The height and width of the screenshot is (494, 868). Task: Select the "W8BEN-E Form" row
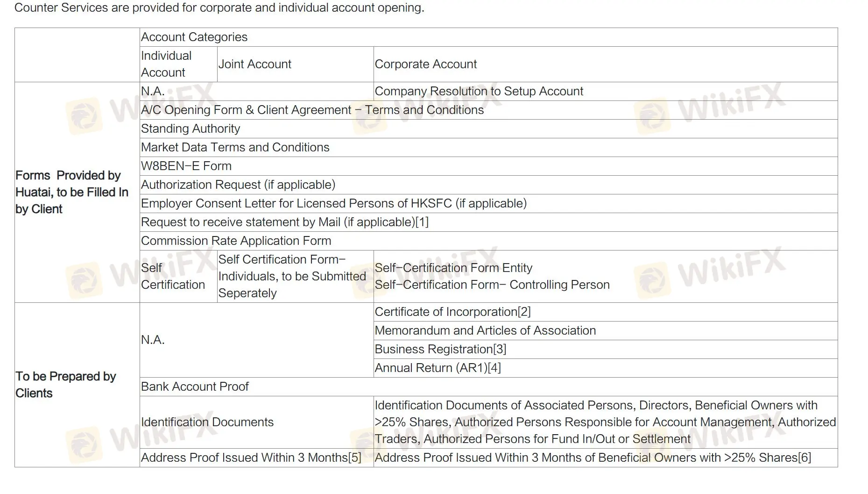coord(186,166)
